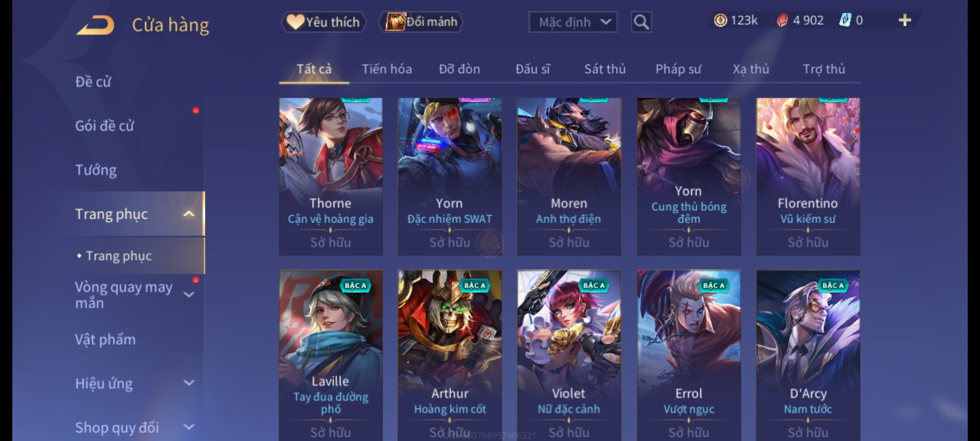This screenshot has height=441, width=980.
Task: Select Violet Nữ đặc cảnh skin card
Action: tap(569, 355)
